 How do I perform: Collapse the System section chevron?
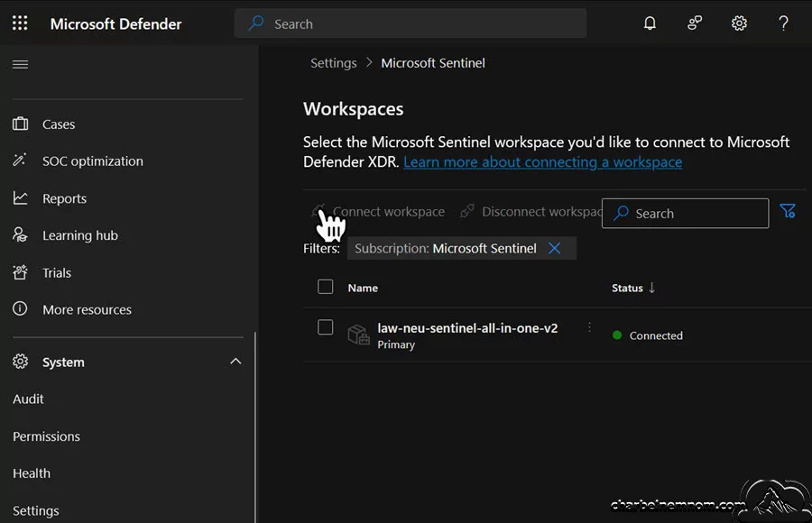click(235, 362)
